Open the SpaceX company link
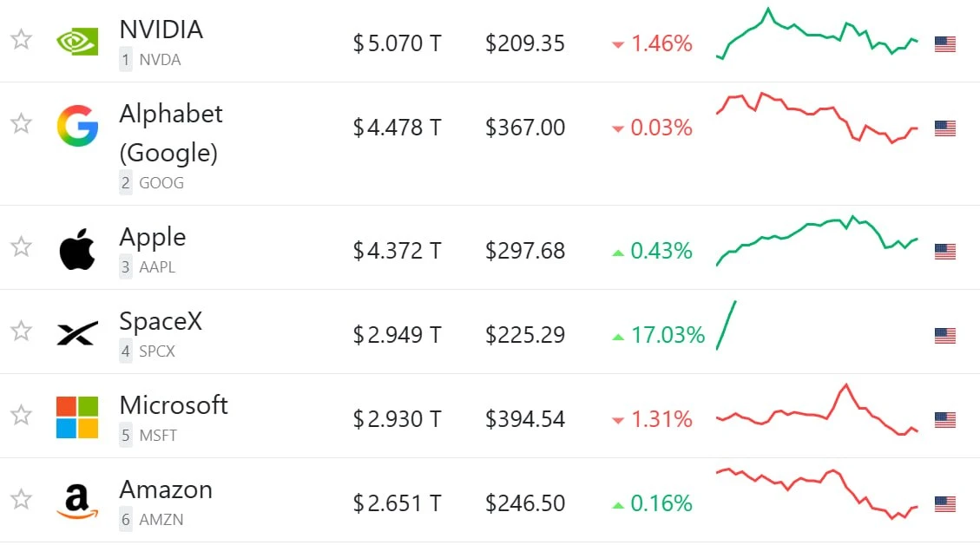 click(x=161, y=321)
